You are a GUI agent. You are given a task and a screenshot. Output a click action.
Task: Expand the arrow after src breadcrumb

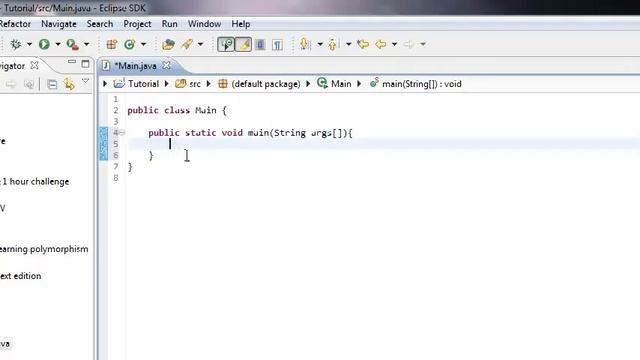pyautogui.click(x=209, y=84)
